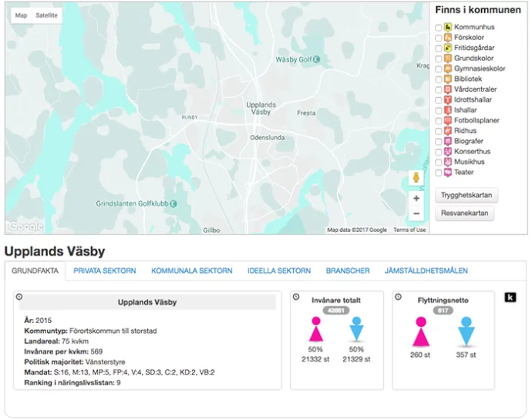Check the Bibliotek checkbox
This screenshot has height=420, width=532.
[439, 79]
